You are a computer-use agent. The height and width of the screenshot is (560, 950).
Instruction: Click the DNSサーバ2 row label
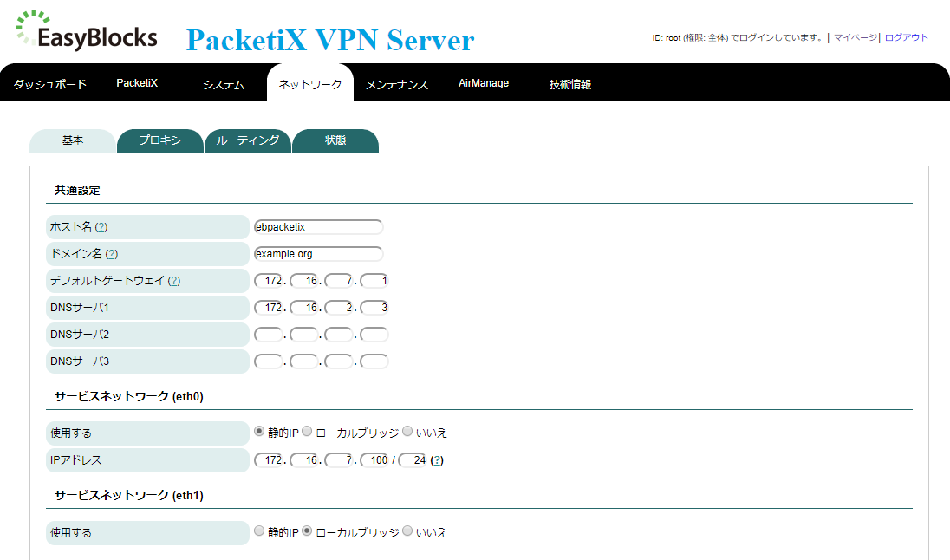tap(148, 334)
